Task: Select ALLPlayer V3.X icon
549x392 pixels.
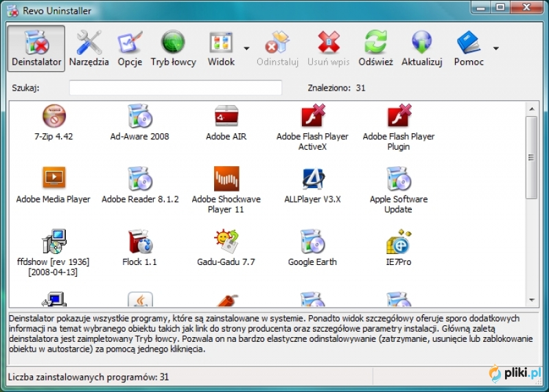Action: coord(313,178)
